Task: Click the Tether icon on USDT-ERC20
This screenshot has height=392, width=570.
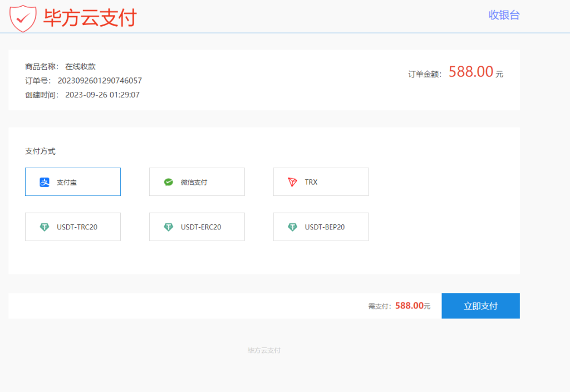Action: (170, 227)
